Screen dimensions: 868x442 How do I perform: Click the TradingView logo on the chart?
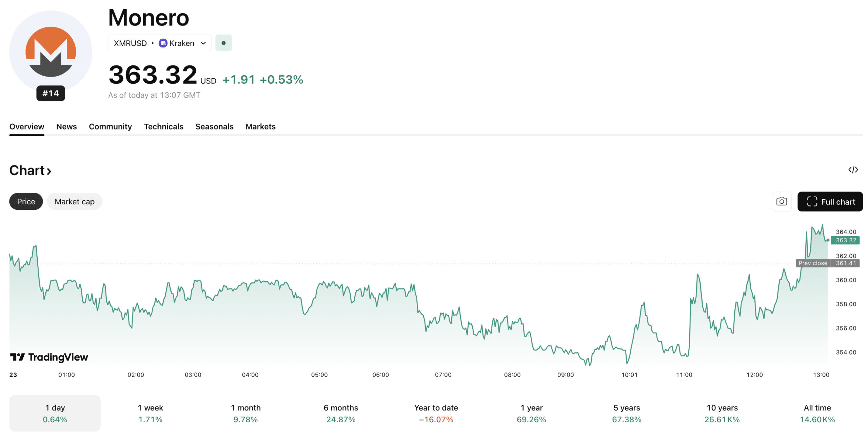pyautogui.click(x=48, y=357)
